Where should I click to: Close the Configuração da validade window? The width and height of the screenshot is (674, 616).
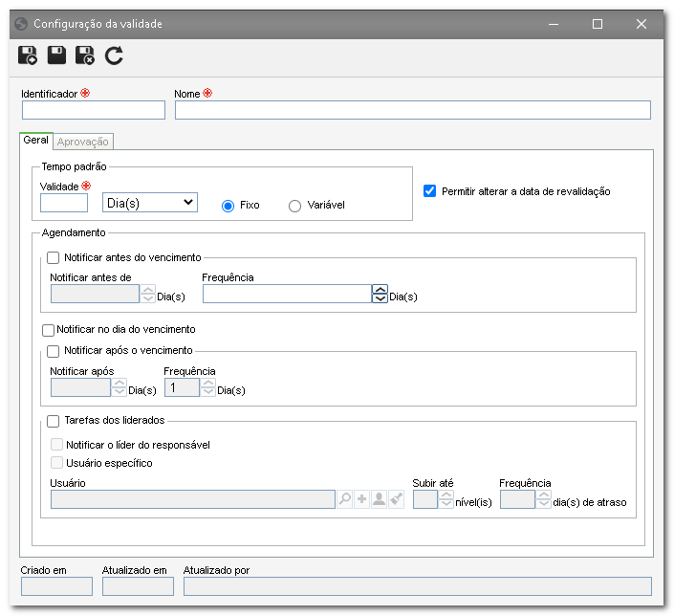[x=641, y=24]
